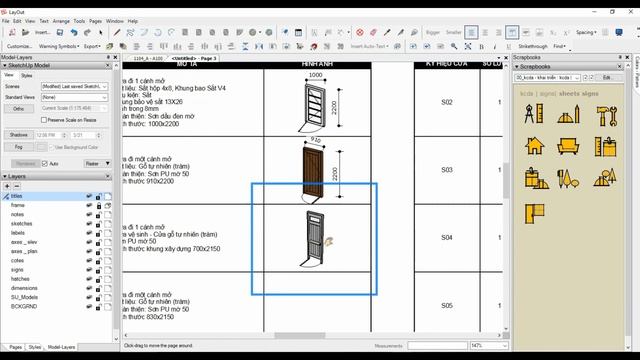Viewport: 640px width, 360px height.
Task: Click the pink eraser Style tool
Action: pyautogui.click(x=373, y=32)
